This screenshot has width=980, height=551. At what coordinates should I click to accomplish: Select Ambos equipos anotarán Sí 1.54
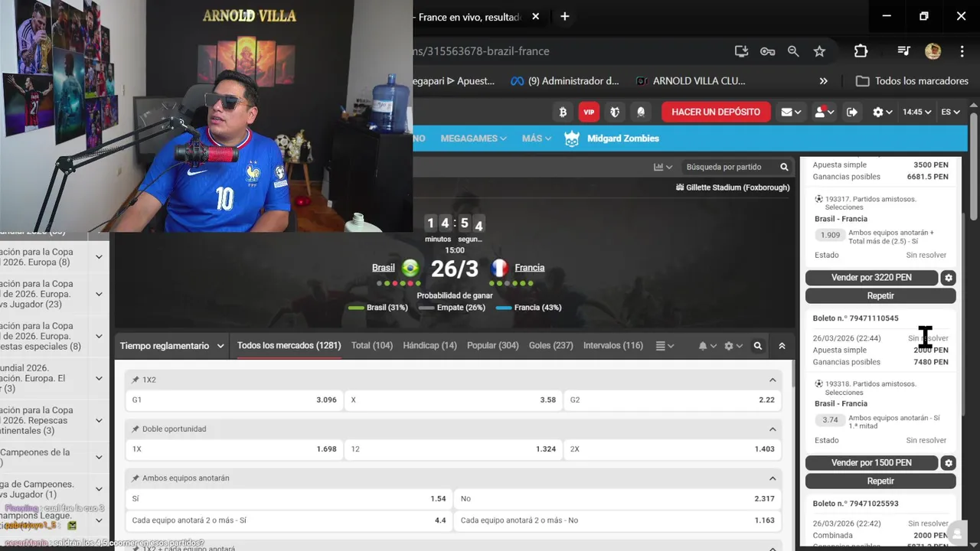(x=289, y=498)
